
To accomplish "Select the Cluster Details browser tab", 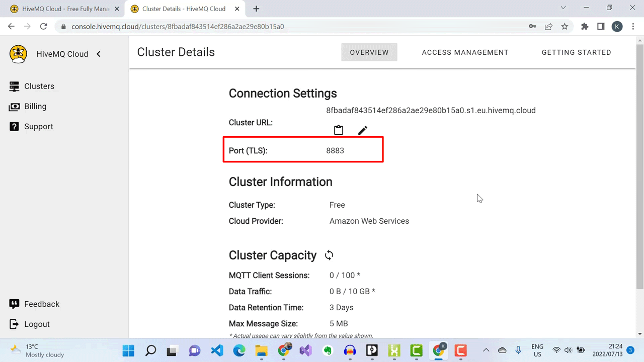I will [x=184, y=9].
